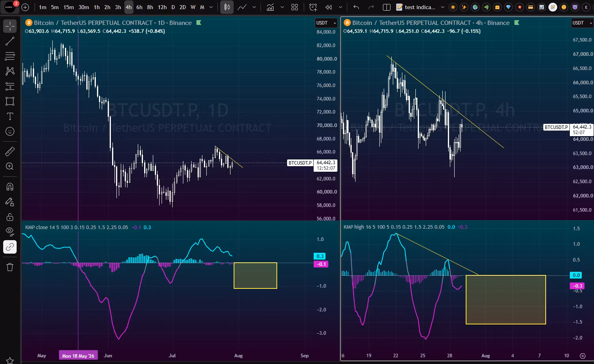Viewport: 594px width, 364px height.
Task: Select the ruler measure tool
Action: [10, 151]
